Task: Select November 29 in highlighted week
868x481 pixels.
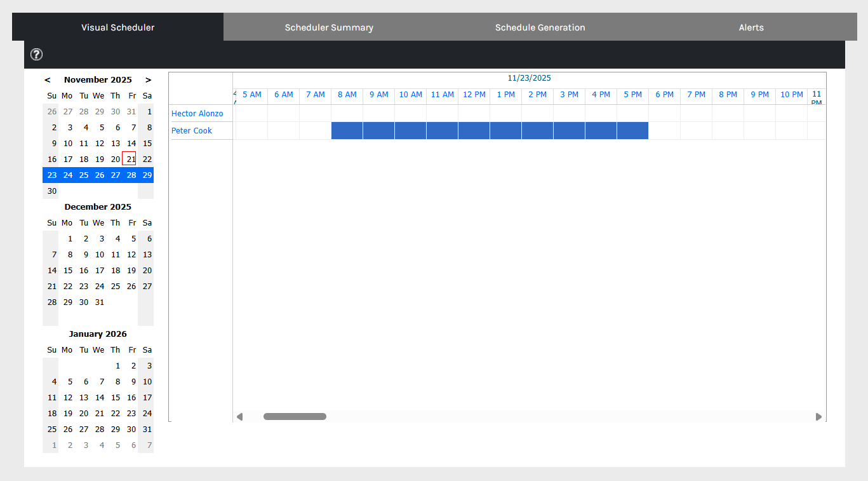Action: coord(147,175)
